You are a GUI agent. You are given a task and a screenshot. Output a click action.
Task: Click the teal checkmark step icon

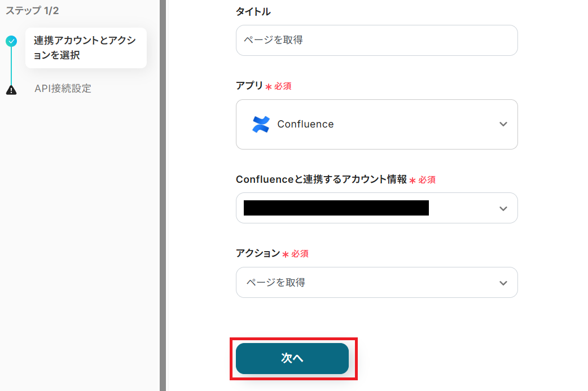(11, 41)
